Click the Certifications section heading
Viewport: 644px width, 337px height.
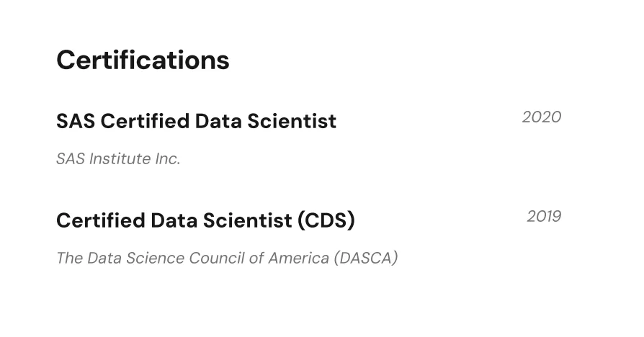143,60
